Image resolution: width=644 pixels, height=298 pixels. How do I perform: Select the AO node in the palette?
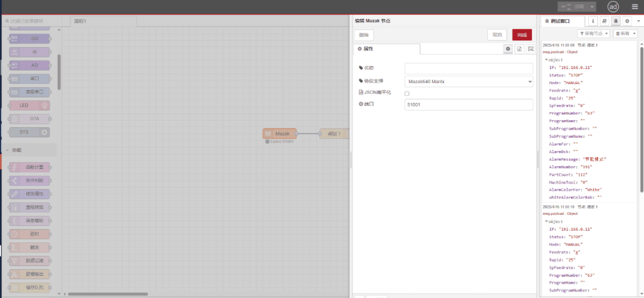(30, 65)
